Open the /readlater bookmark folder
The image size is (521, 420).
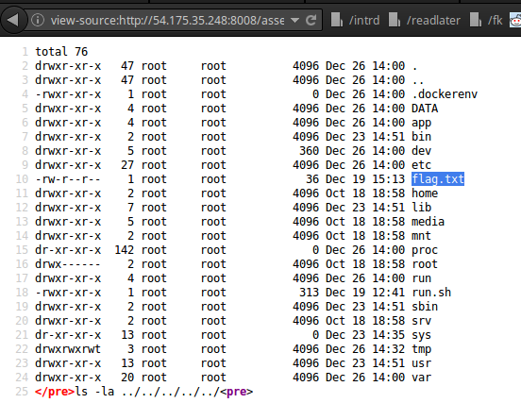425,20
